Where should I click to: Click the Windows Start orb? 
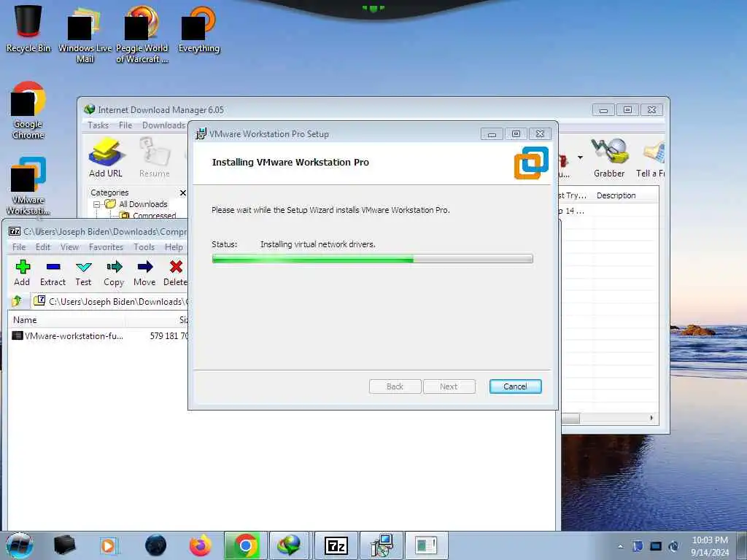point(20,545)
